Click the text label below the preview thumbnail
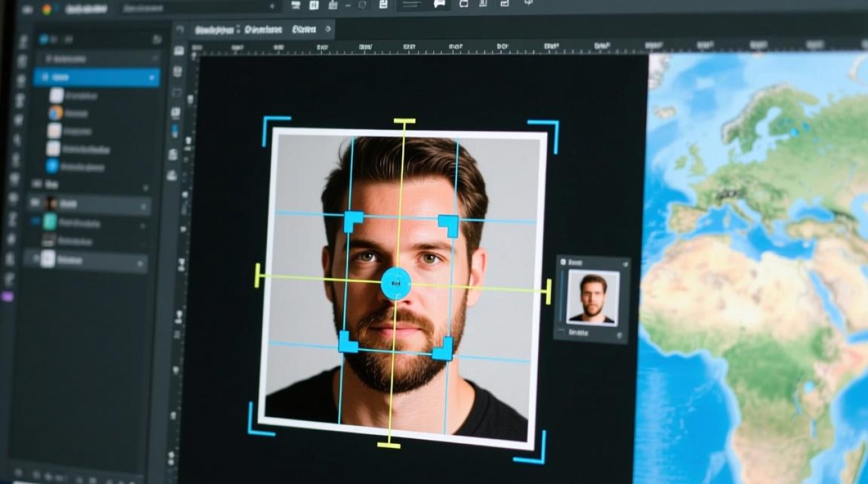Image resolution: width=868 pixels, height=484 pixels. pyautogui.click(x=579, y=333)
